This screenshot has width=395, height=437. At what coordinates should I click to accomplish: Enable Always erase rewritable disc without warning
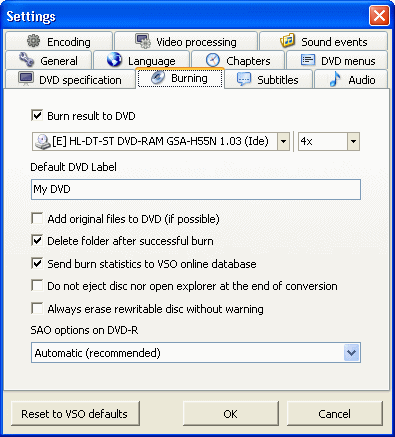point(37,308)
